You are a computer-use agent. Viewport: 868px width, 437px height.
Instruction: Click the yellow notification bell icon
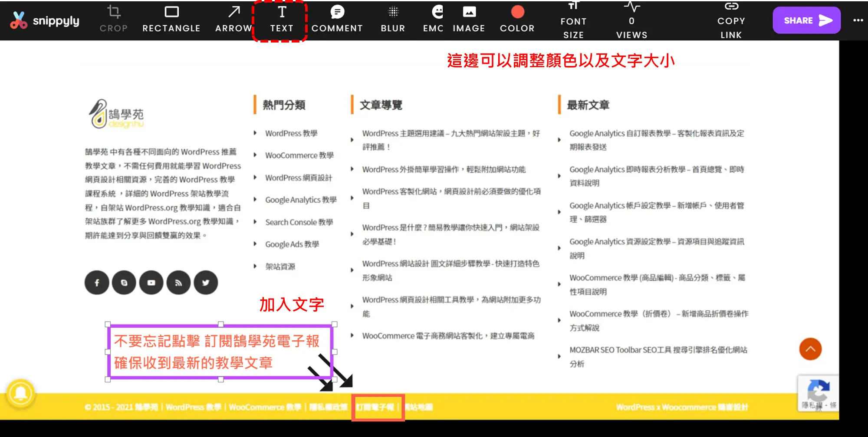pyautogui.click(x=20, y=393)
